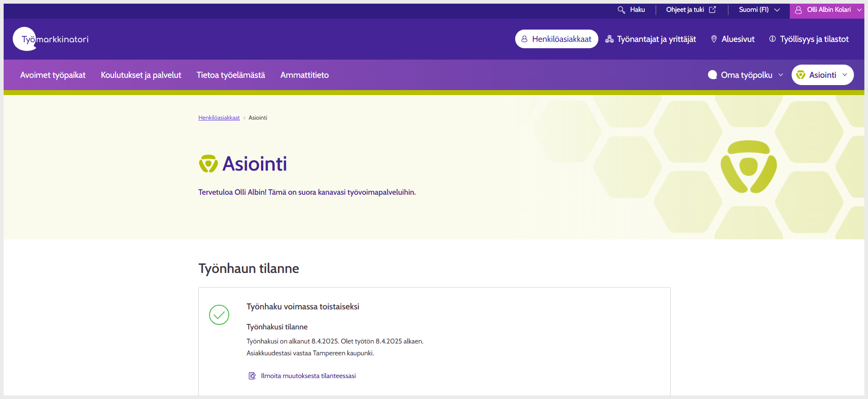
Task: Click the Henkilöasiakkaat pill button
Action: click(x=557, y=39)
